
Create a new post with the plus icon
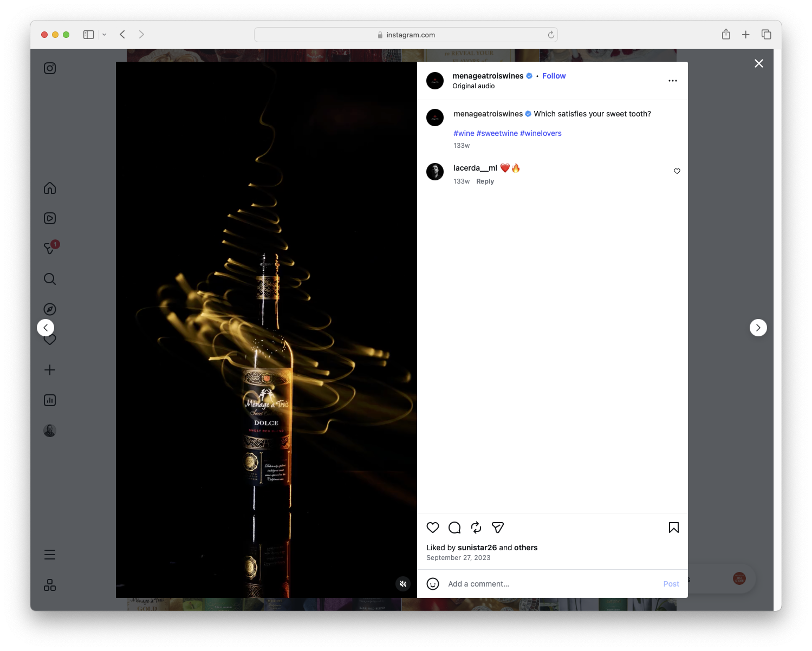click(x=49, y=369)
